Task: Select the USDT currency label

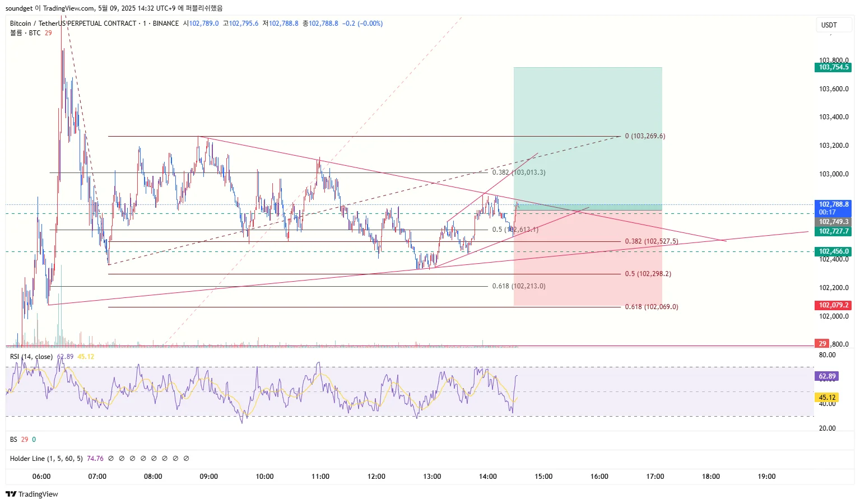Action: click(x=829, y=25)
